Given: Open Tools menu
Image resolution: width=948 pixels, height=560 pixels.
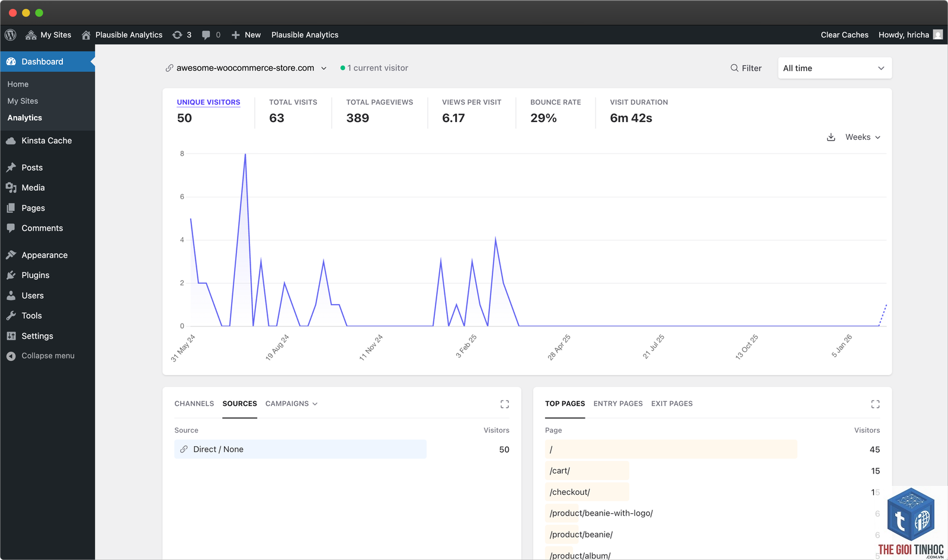Looking at the screenshot, I should tap(47, 316).
